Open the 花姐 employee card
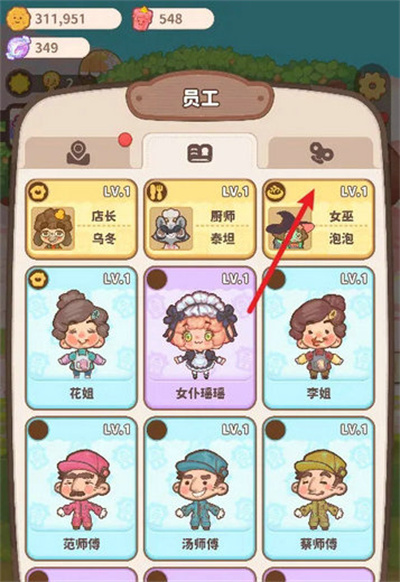The height and width of the screenshot is (582, 400). point(81,338)
